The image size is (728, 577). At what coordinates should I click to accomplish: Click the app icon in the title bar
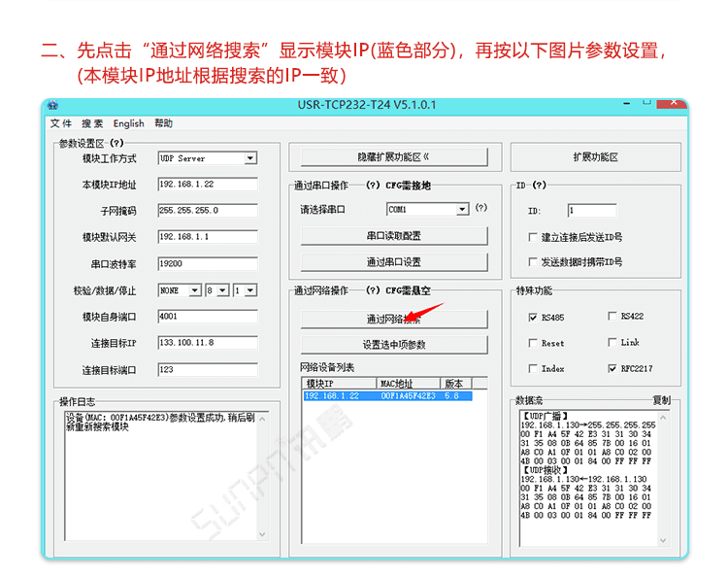tap(53, 105)
